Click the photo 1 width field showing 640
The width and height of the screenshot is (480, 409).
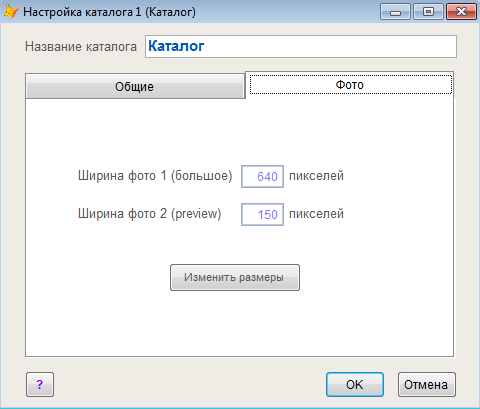pos(262,176)
